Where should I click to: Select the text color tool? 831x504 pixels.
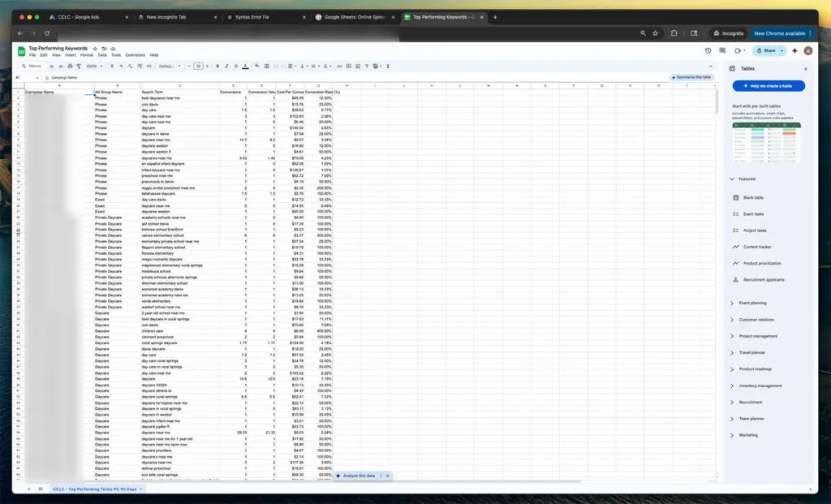tap(245, 65)
